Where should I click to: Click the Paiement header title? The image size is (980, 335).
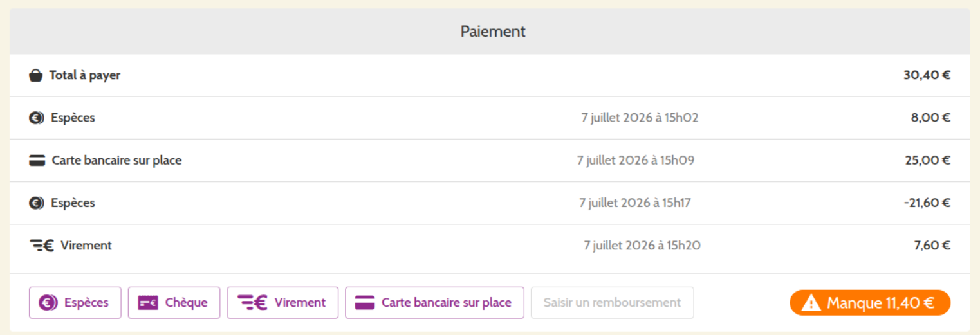[493, 32]
